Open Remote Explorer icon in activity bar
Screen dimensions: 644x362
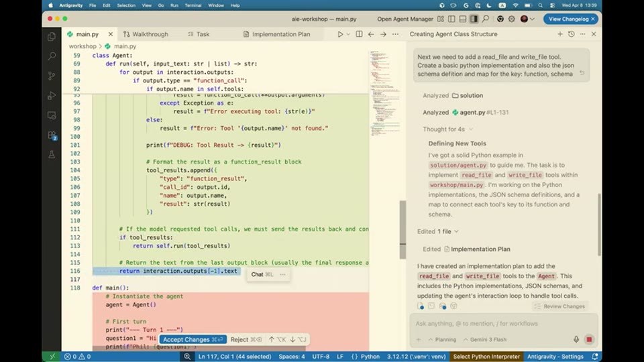(52, 115)
